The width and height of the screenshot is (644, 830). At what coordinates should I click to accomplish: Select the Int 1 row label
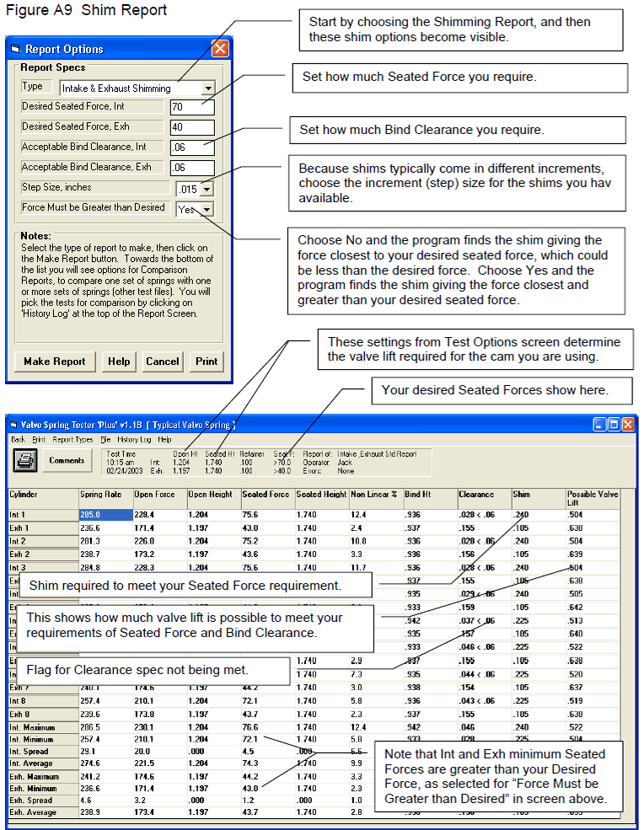click(44, 515)
